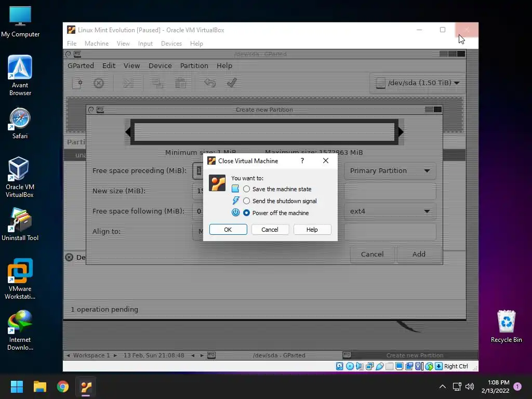Click the GParted Apply checkmark toolbar icon
The width and height of the screenshot is (532, 399).
[232, 83]
